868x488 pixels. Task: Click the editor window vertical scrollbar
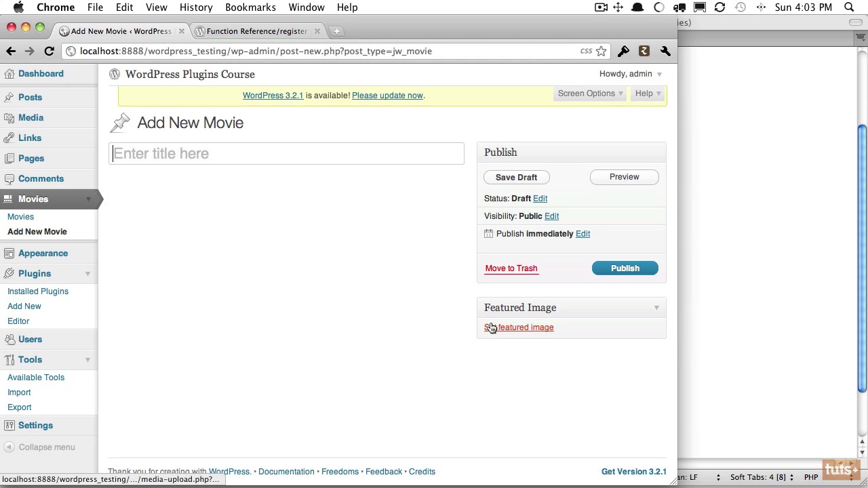[x=862, y=258]
